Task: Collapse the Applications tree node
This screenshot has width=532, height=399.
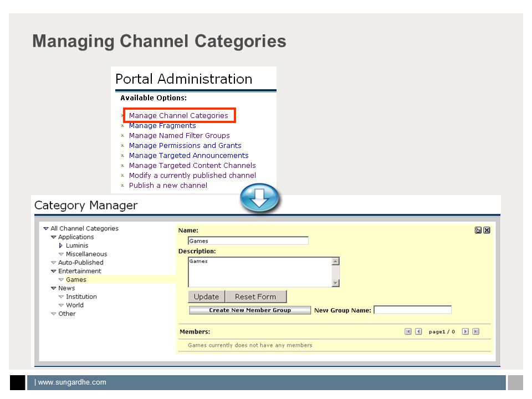Action: click(53, 237)
